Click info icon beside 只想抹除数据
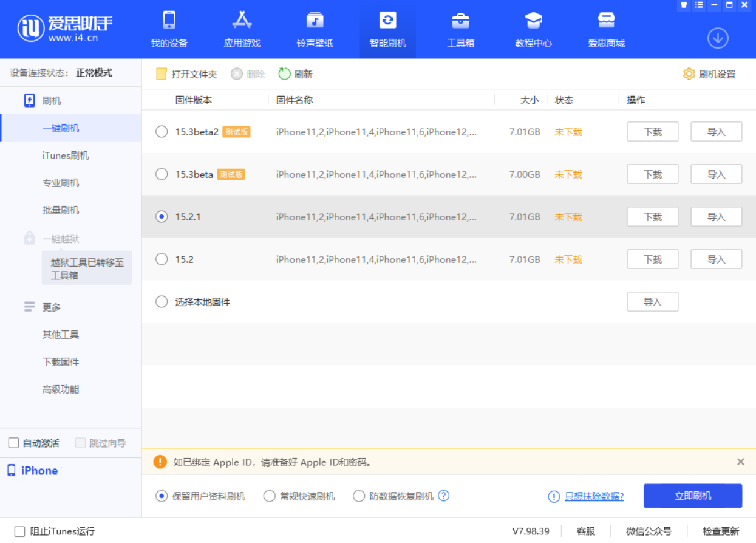Viewport: 756px width, 543px height. tap(554, 496)
